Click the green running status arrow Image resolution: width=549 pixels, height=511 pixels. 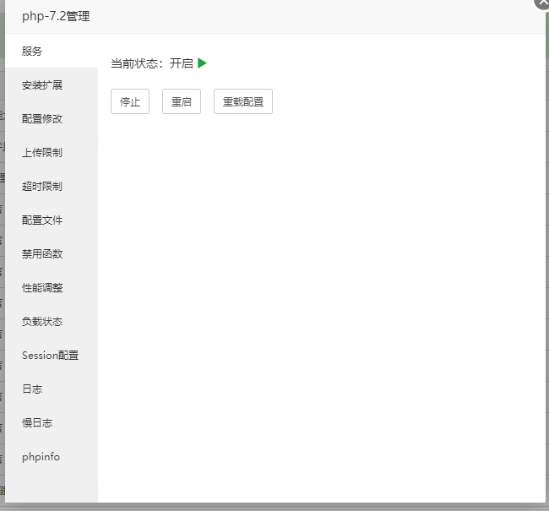tap(202, 63)
